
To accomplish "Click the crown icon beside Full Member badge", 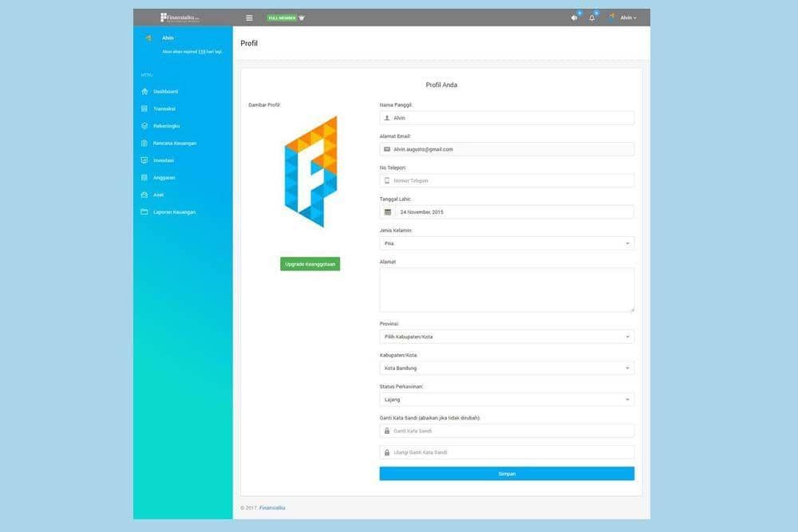I will (302, 18).
